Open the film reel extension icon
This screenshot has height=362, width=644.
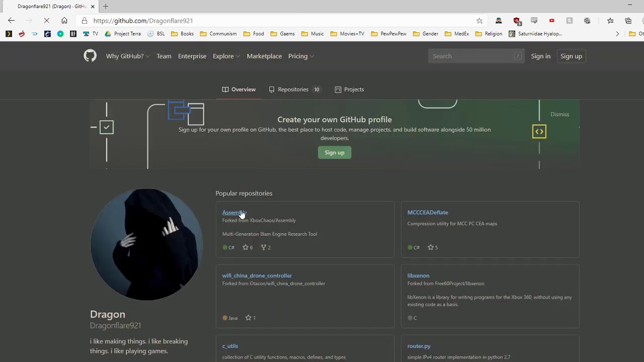click(x=587, y=21)
